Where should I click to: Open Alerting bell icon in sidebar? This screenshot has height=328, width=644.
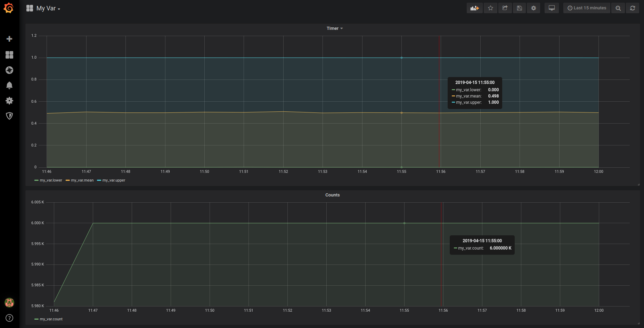click(x=9, y=85)
